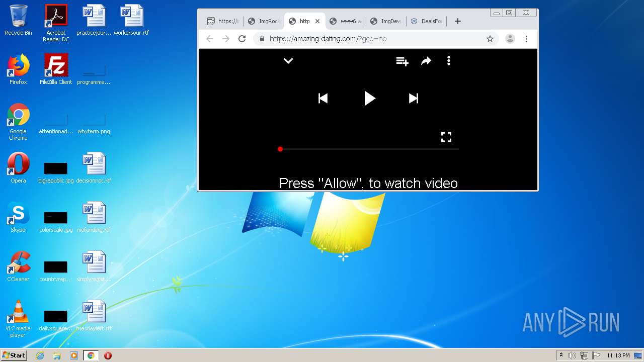This screenshot has height=362, width=644.
Task: Select the simplyregist document on the desktop
Action: click(x=94, y=266)
